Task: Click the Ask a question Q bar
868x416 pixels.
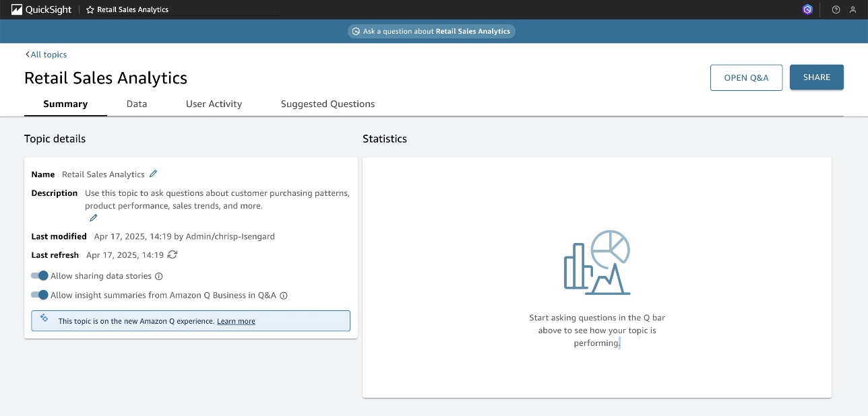Action: click(x=431, y=32)
